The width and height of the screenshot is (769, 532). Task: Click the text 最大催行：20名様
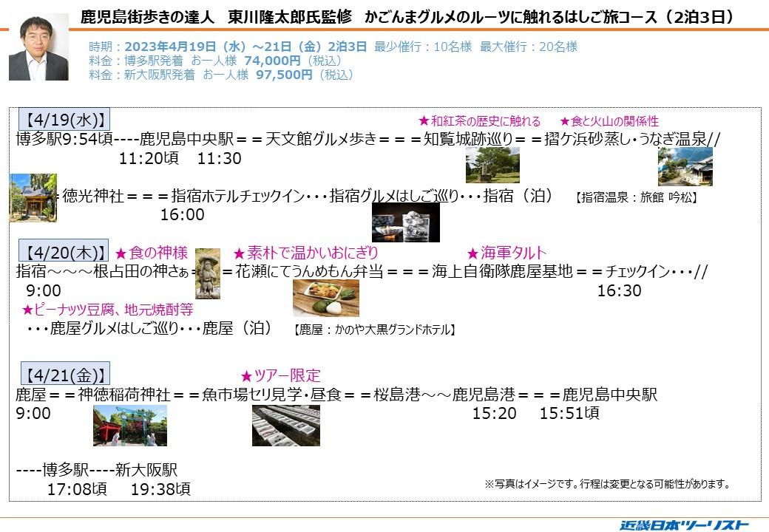coord(529,47)
